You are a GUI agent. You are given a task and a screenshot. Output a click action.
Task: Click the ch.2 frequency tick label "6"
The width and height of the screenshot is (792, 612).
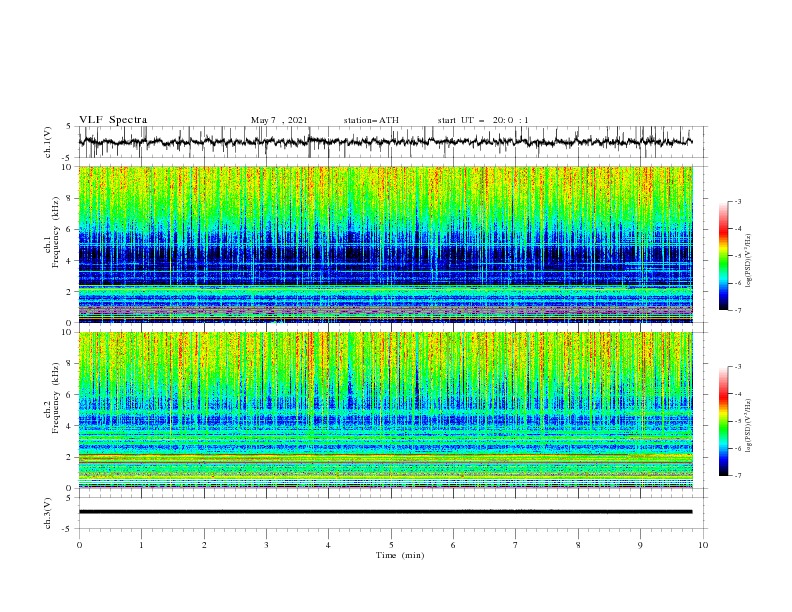70,395
